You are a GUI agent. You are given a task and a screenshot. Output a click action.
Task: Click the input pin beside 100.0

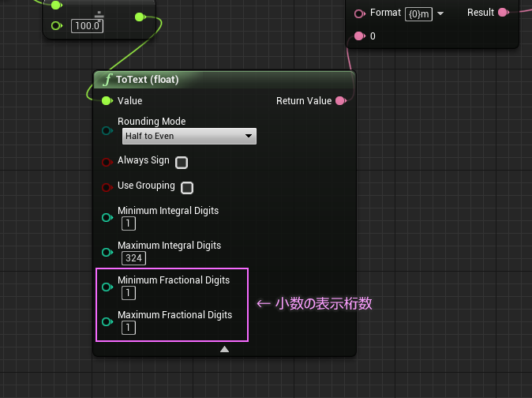point(56,26)
